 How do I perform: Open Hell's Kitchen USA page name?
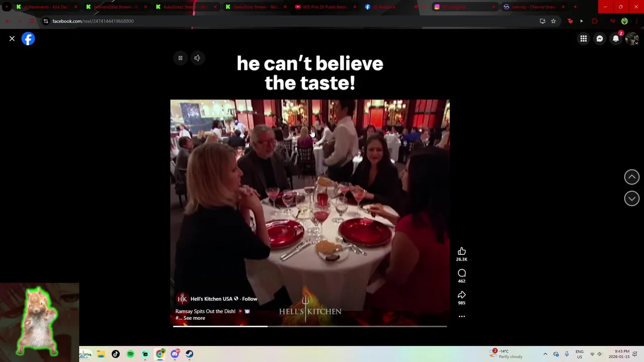[211, 299]
